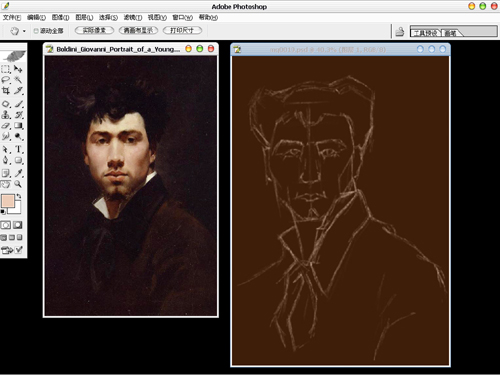This screenshot has height=375, width=500.
Task: Select the Healing Brush tool
Action: (x=6, y=104)
